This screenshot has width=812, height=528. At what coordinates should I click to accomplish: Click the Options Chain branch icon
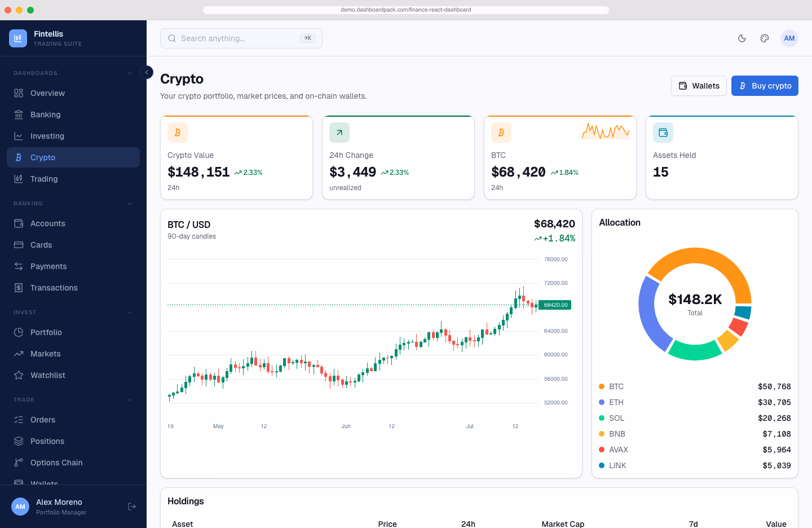(19, 463)
